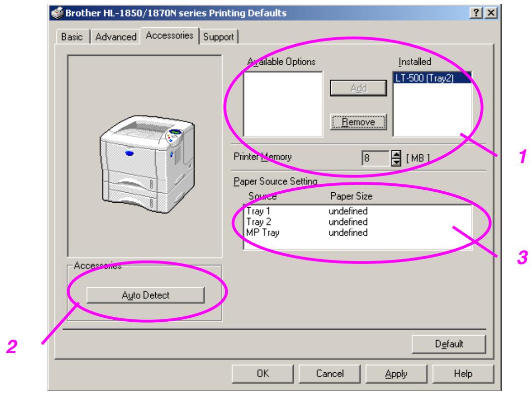532x393 pixels.
Task: Remove the selected installed option
Action: tap(358, 122)
